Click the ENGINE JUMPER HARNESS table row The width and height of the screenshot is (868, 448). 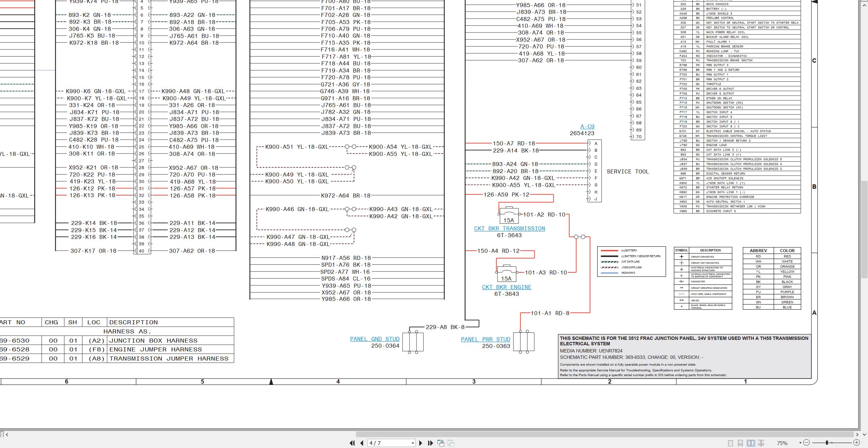click(117, 349)
